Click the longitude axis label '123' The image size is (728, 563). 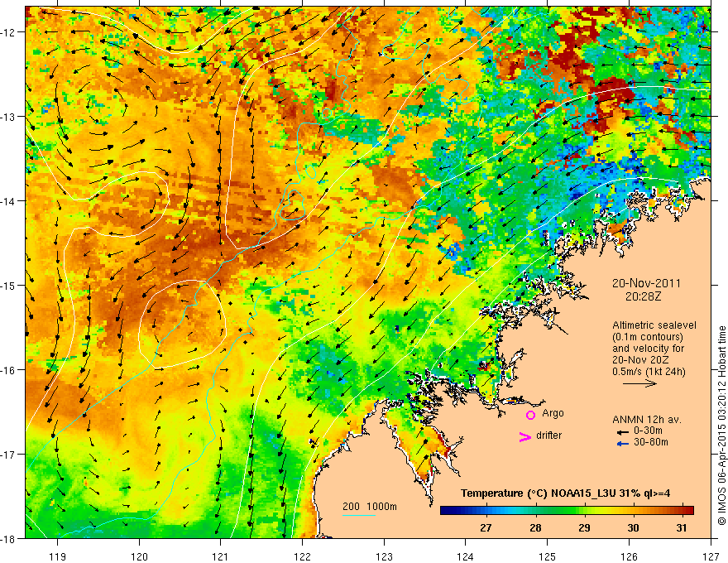[384, 556]
